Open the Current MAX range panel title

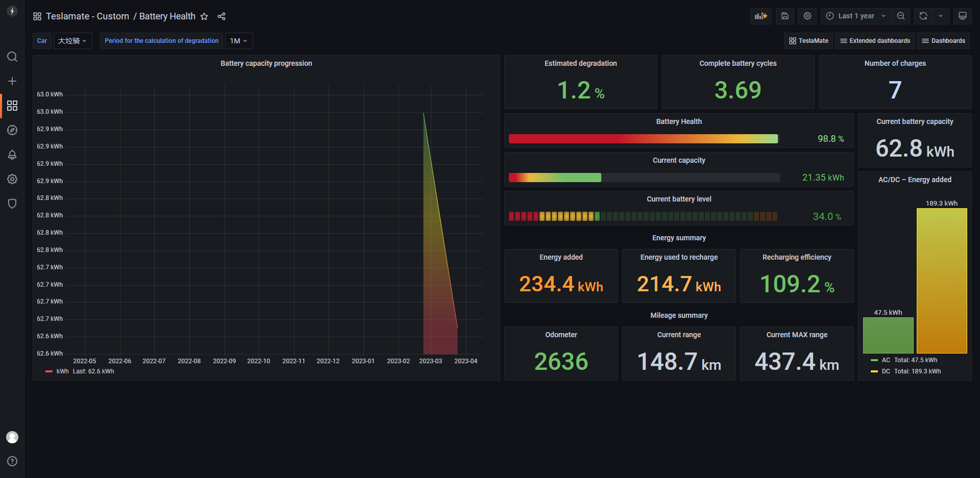click(797, 335)
